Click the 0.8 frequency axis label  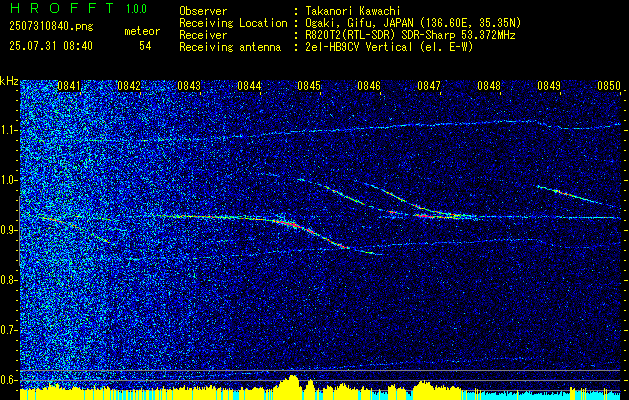8,280
